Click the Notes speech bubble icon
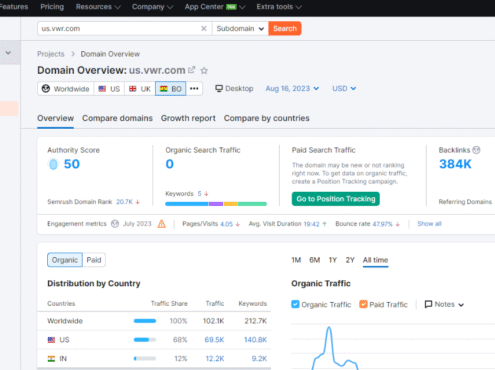 click(428, 304)
